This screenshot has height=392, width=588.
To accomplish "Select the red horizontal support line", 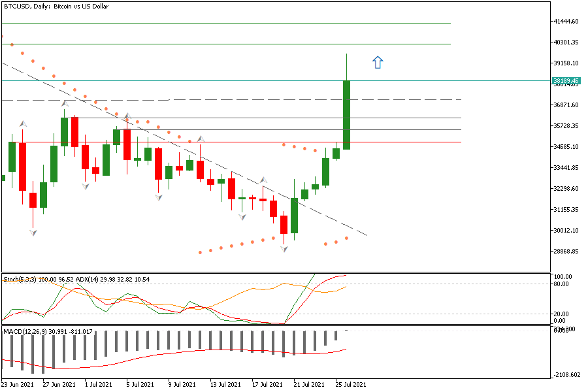I will tap(231, 142).
